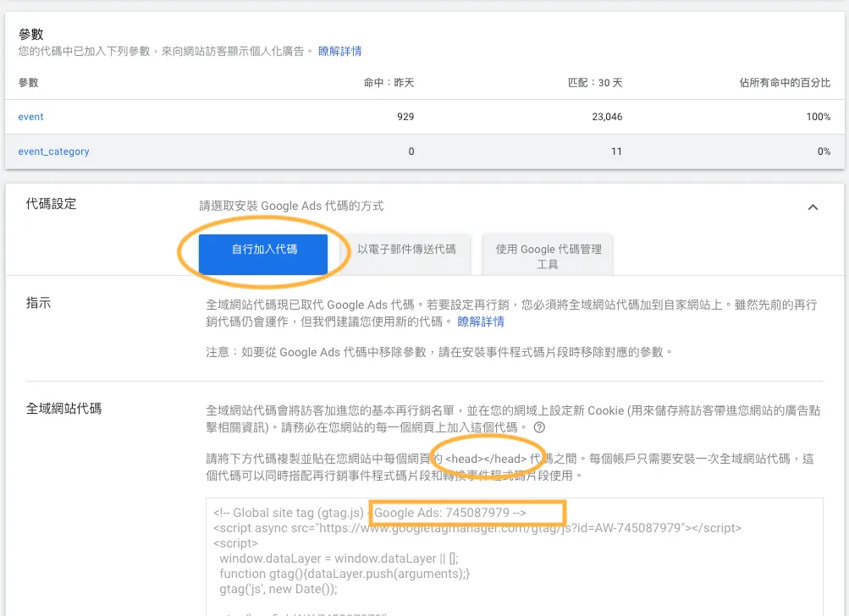Click the 全域網站代碼 section label

point(63,409)
